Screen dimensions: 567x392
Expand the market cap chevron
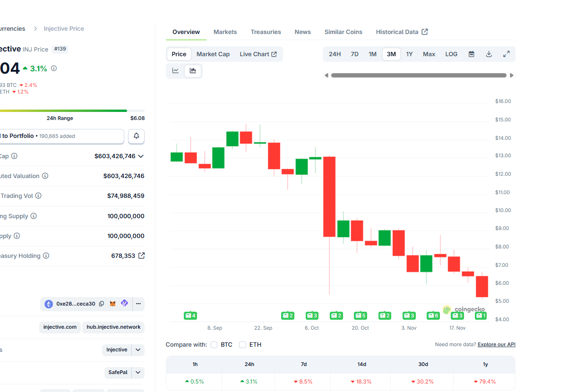(141, 156)
